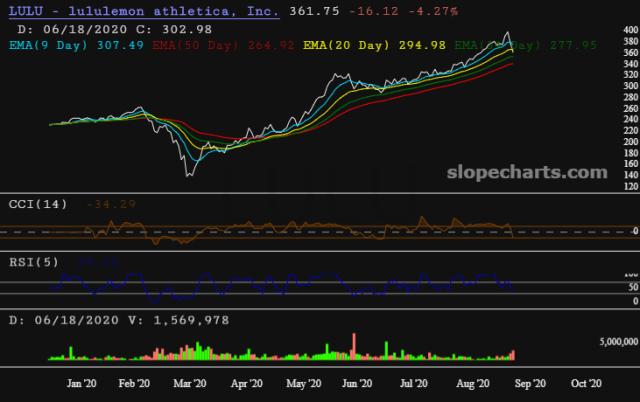Viewport: 640px width, 402px height.
Task: Click the 120 price axis label
Action: click(629, 186)
